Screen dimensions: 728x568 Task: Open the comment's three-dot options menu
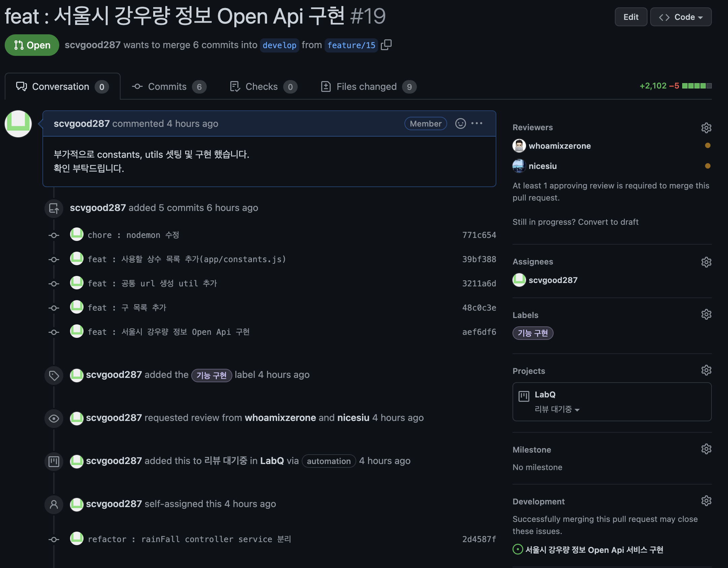(477, 123)
